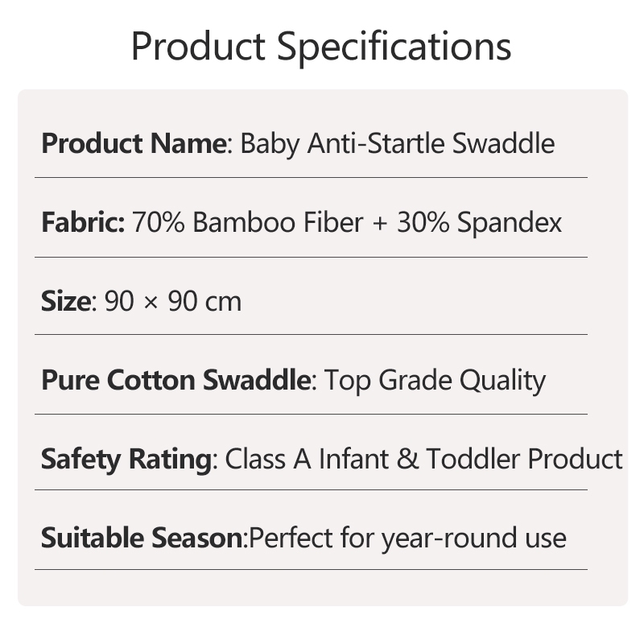Click the Product Specifications heading
Screen dimensions: 644x644
click(321, 47)
